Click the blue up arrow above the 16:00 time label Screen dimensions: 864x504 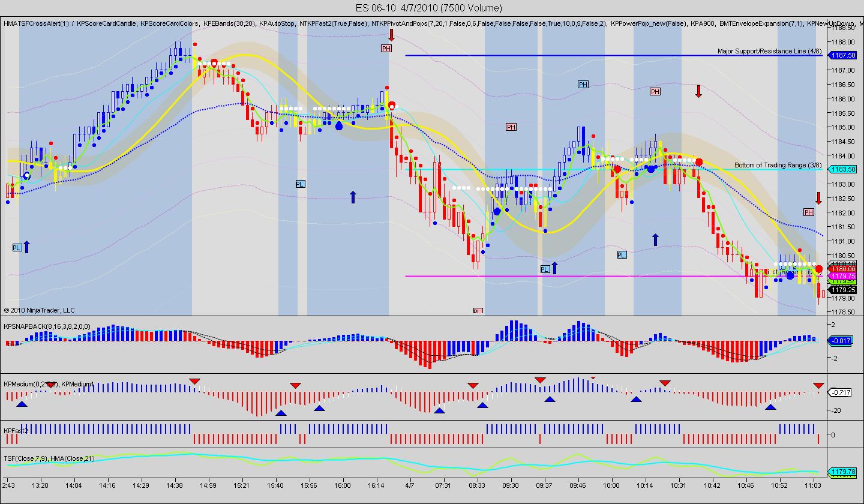coord(353,196)
